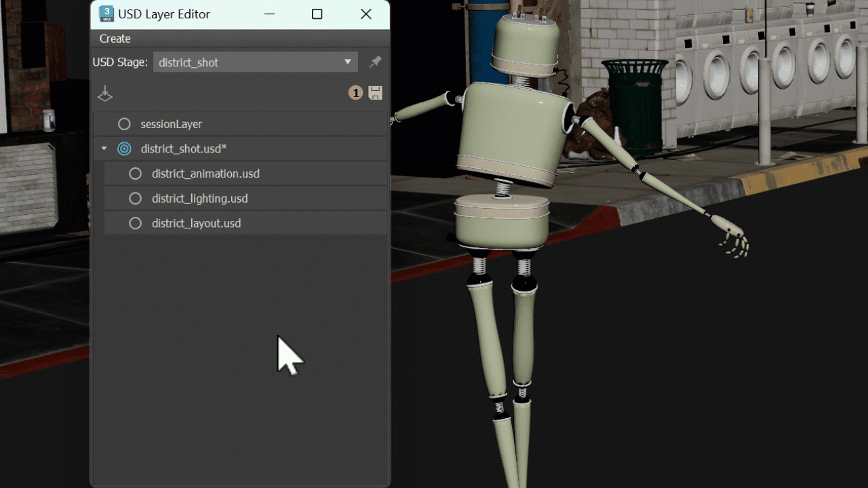Select the sessionLayer row name

click(172, 124)
